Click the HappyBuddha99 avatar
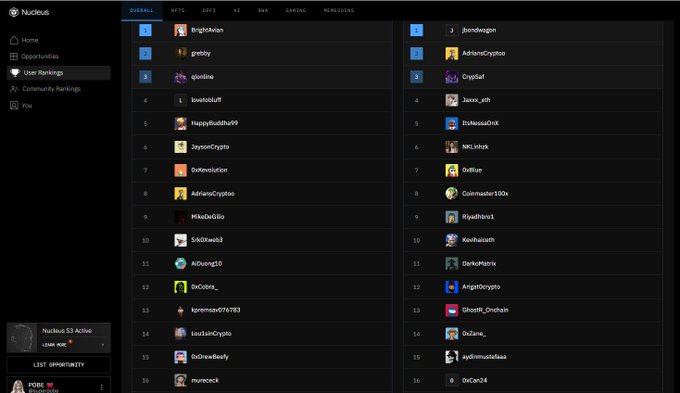680x393 pixels. pyautogui.click(x=180, y=123)
